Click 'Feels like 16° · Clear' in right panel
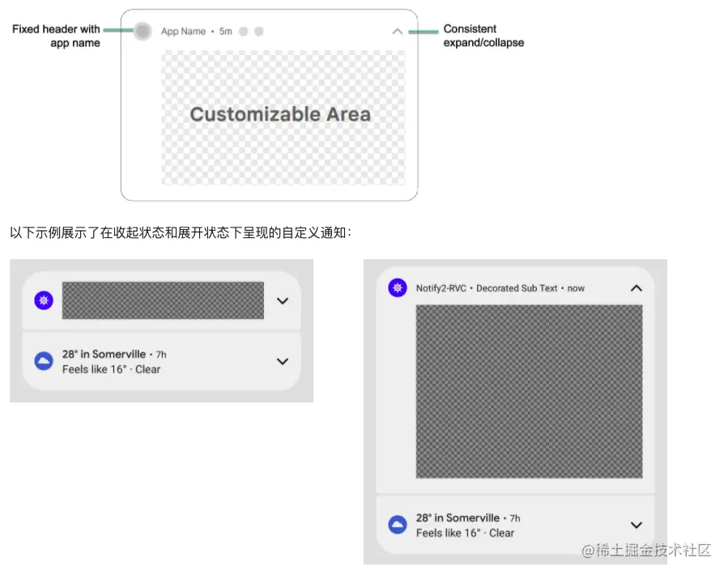The image size is (728, 575). pos(465,533)
